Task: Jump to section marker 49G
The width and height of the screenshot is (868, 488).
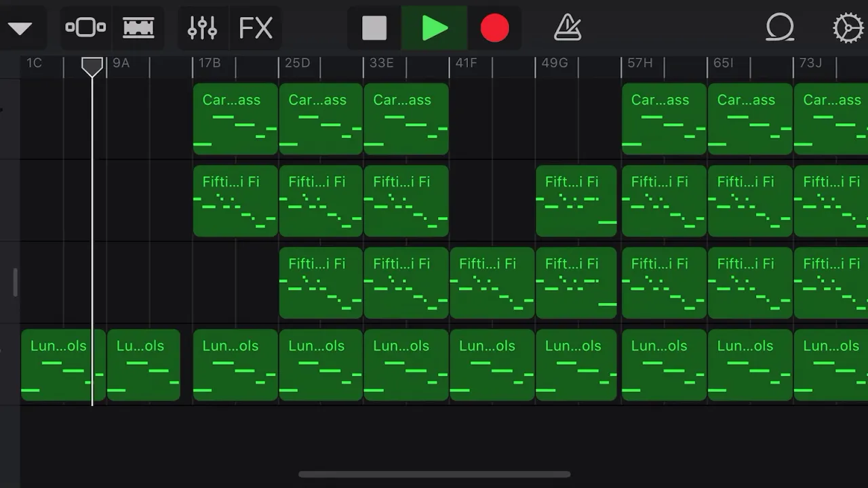Action: (x=554, y=63)
